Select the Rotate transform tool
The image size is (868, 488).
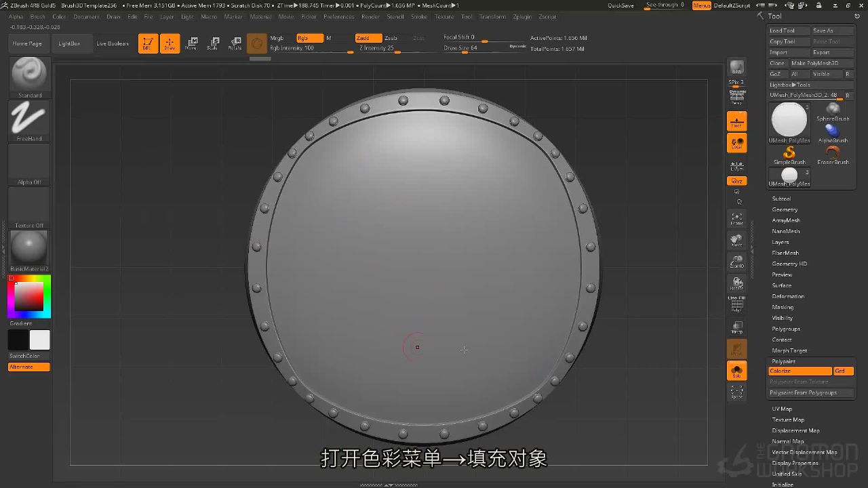tap(235, 43)
